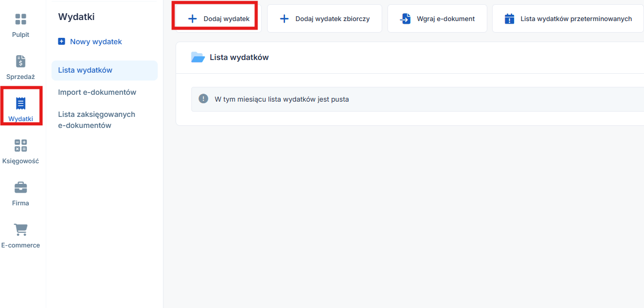Open Import e-dokumentów menu item
Image resolution: width=644 pixels, height=308 pixels.
(x=97, y=92)
